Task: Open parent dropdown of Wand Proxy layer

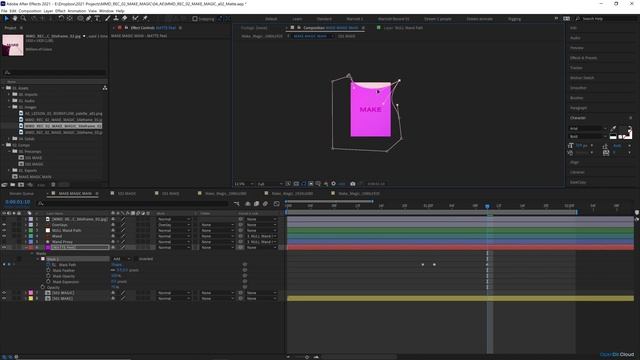Action: pyautogui.click(x=261, y=242)
